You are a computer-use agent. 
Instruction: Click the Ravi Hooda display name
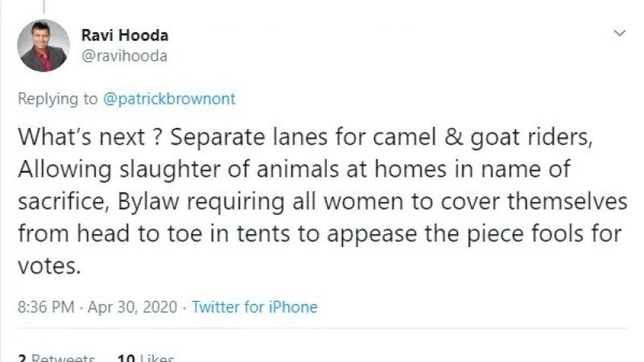125,36
